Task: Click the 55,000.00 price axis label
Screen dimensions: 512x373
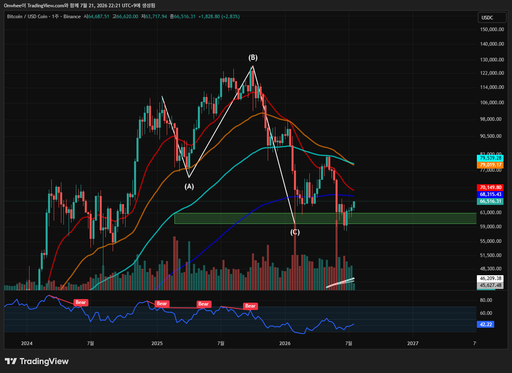Action: click(x=491, y=241)
